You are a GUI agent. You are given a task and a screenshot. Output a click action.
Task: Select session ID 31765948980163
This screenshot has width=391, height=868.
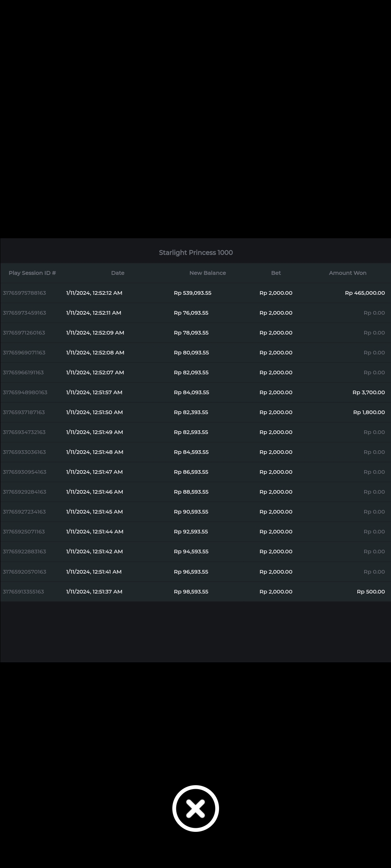point(25,392)
